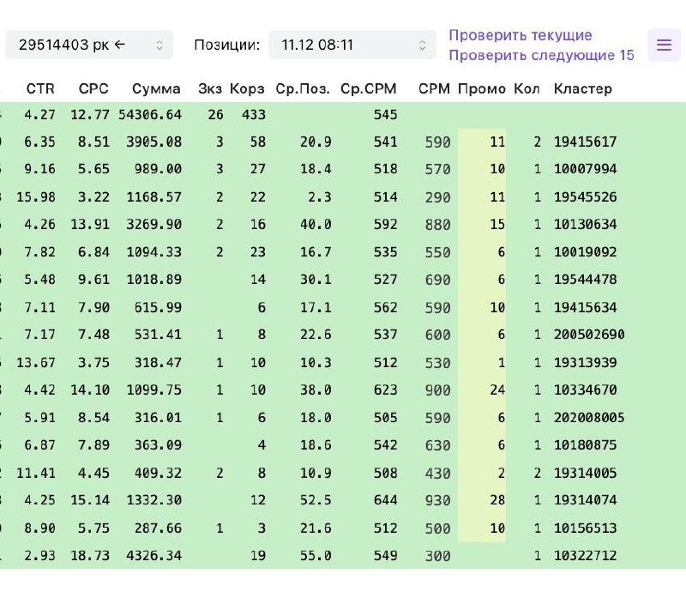This screenshot has height=616, width=686.
Task: Click CPM value 930 in row 19314074
Action: [x=438, y=500]
